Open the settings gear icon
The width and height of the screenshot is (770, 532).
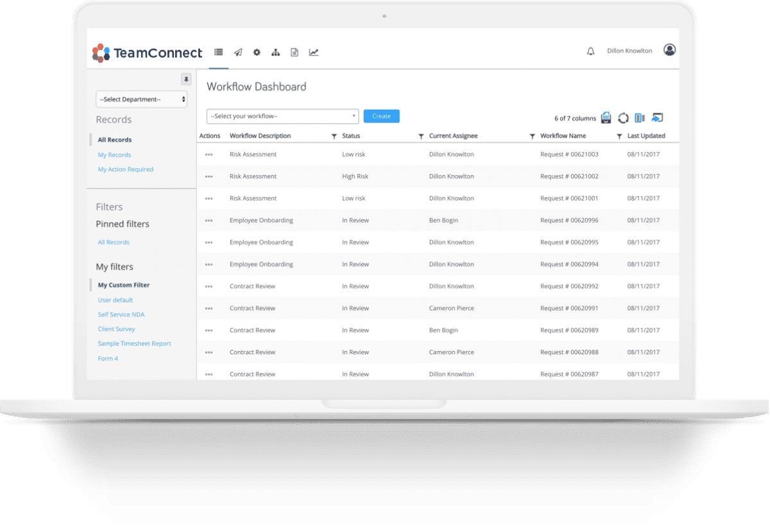(x=257, y=53)
